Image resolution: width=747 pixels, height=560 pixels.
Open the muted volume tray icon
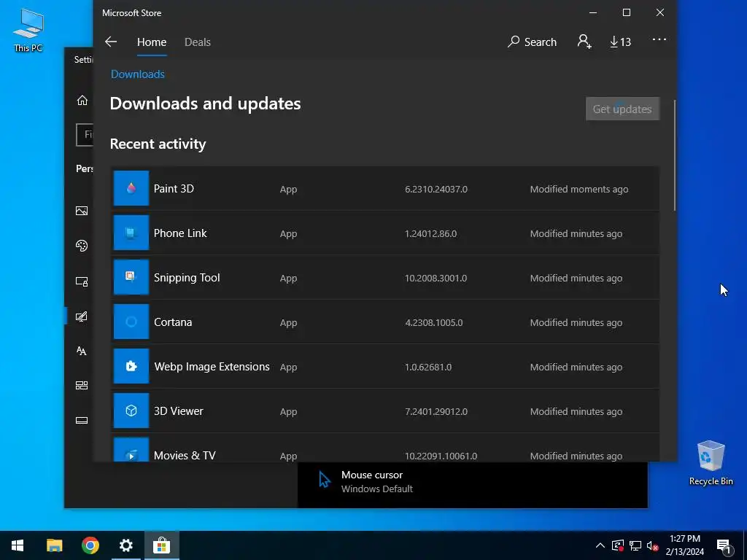pos(652,545)
